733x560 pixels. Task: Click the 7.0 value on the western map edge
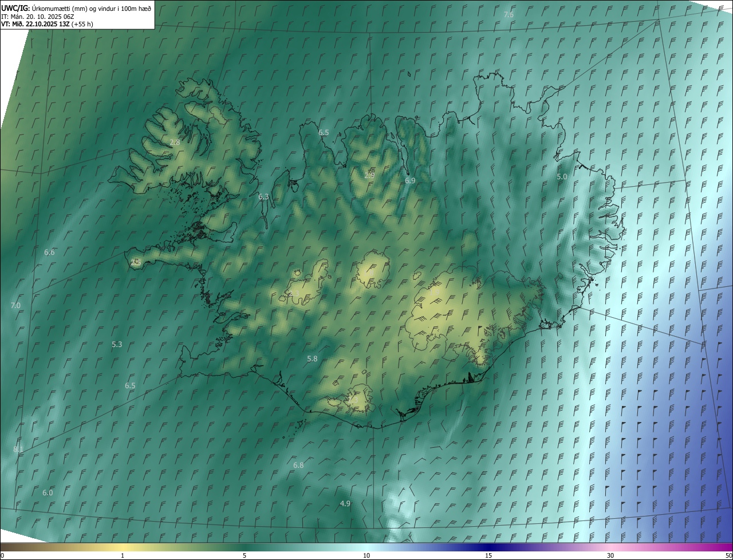pyautogui.click(x=15, y=306)
